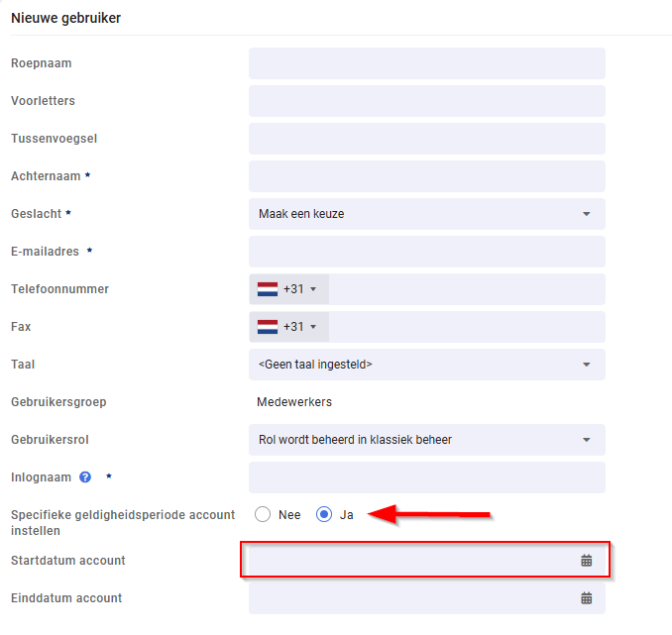Screen dimensions: 672x635
Task: Open the Einddatum account calendar icon
Action: coord(586,598)
